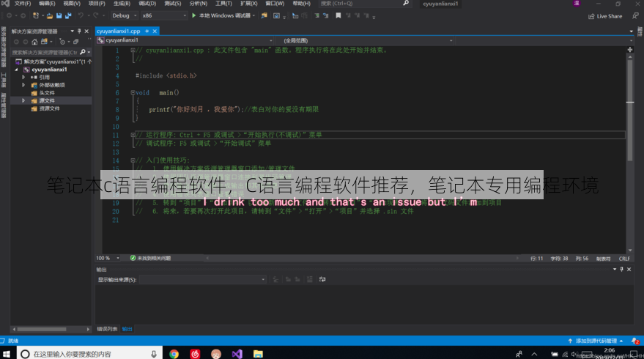The image size is (644, 359).
Task: Toggle the bookmark toolbar icon
Action: click(x=338, y=15)
